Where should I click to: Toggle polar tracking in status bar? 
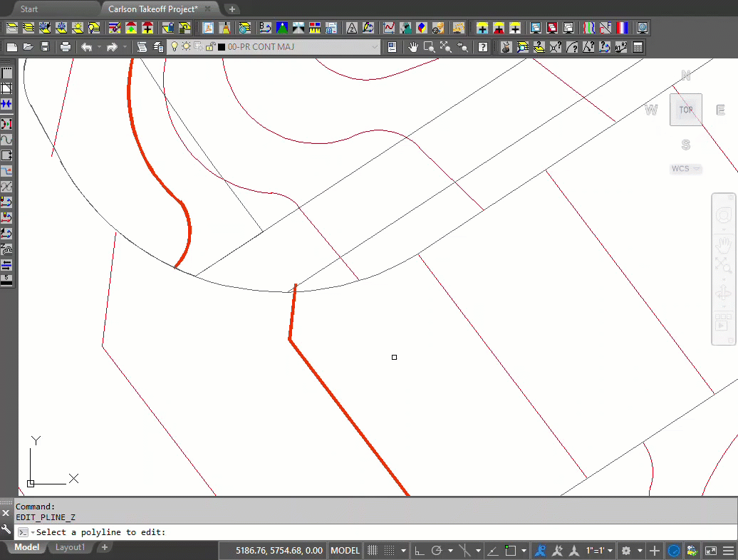click(436, 550)
